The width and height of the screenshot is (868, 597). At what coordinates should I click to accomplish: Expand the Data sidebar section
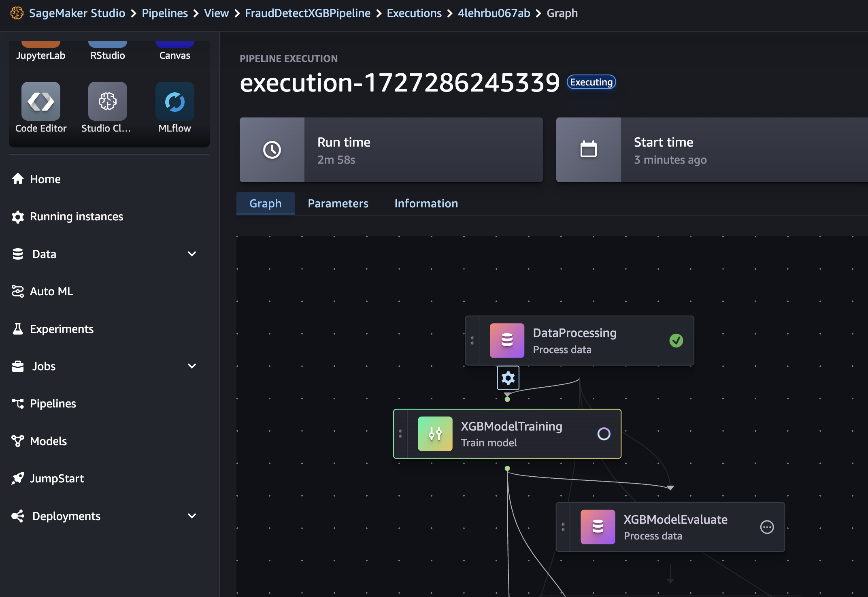[191, 254]
